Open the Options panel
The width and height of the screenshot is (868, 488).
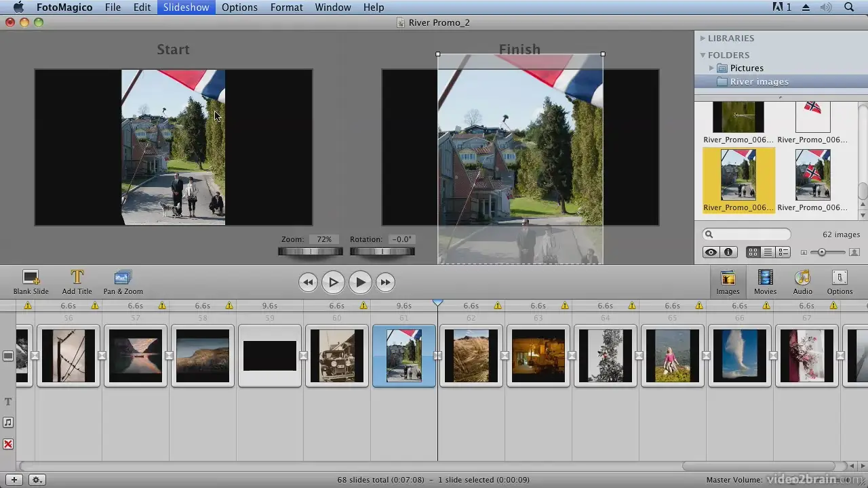(x=840, y=281)
